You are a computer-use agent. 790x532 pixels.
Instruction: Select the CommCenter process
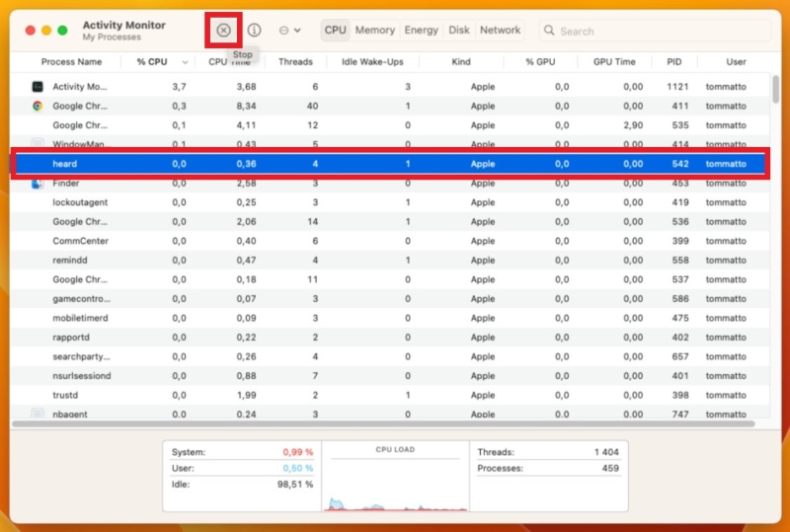coord(390,241)
